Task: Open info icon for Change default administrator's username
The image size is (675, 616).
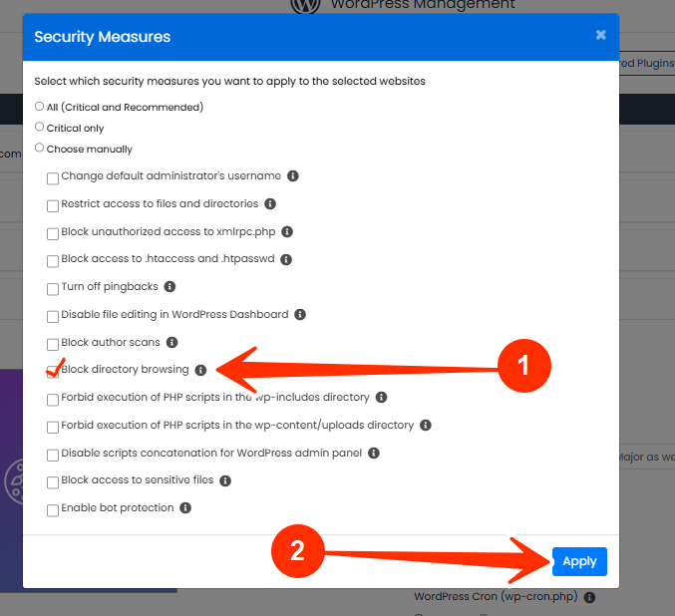Action: (x=293, y=176)
